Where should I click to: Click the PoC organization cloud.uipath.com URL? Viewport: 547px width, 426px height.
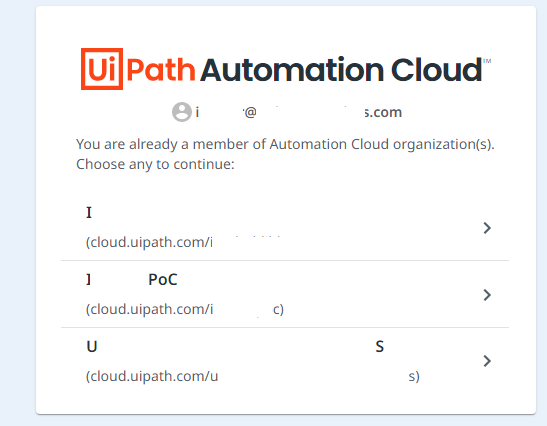[x=185, y=309]
